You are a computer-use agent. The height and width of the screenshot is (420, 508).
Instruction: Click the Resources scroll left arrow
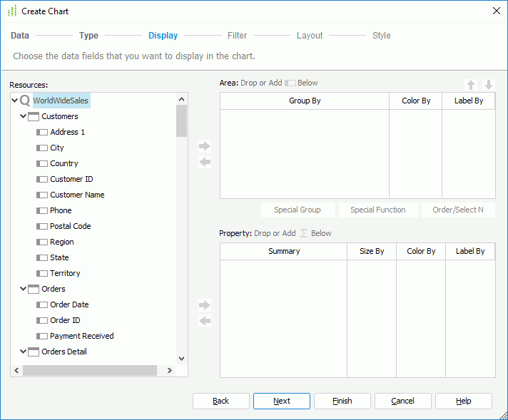point(16,371)
